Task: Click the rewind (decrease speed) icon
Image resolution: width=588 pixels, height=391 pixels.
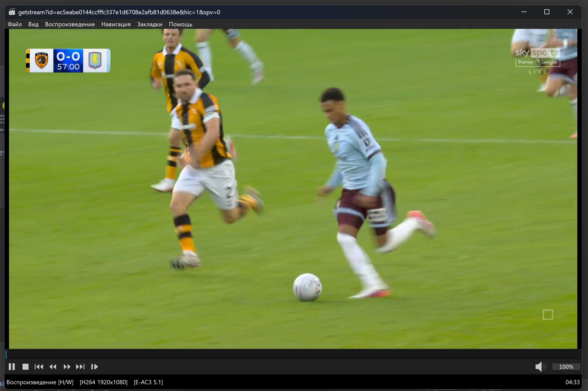Action: (x=53, y=367)
